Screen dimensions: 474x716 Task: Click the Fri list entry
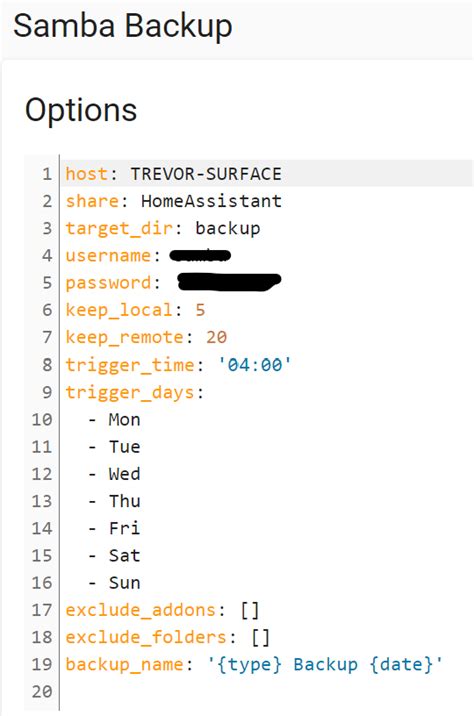[x=124, y=528]
